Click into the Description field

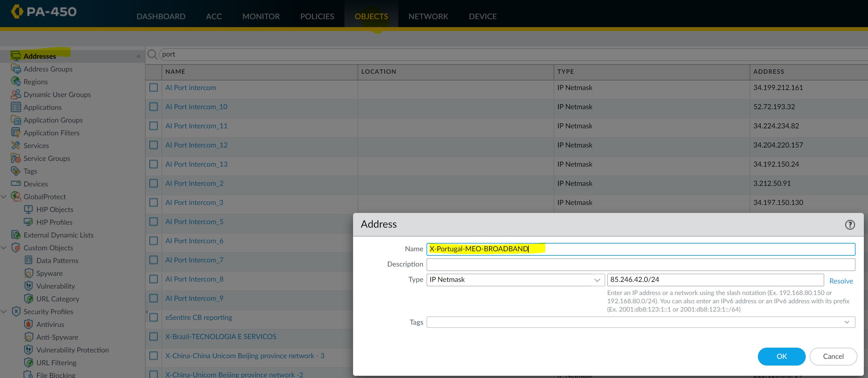coord(640,264)
